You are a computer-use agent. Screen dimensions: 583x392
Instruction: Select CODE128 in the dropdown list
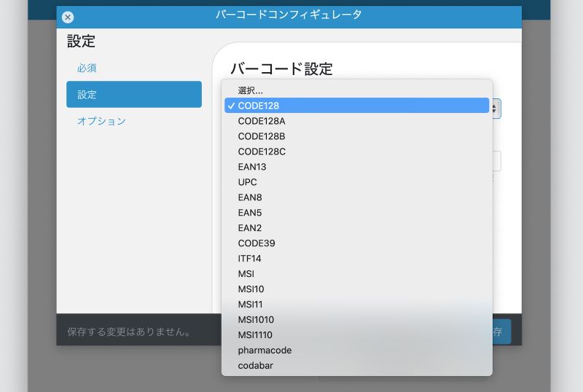pos(356,106)
